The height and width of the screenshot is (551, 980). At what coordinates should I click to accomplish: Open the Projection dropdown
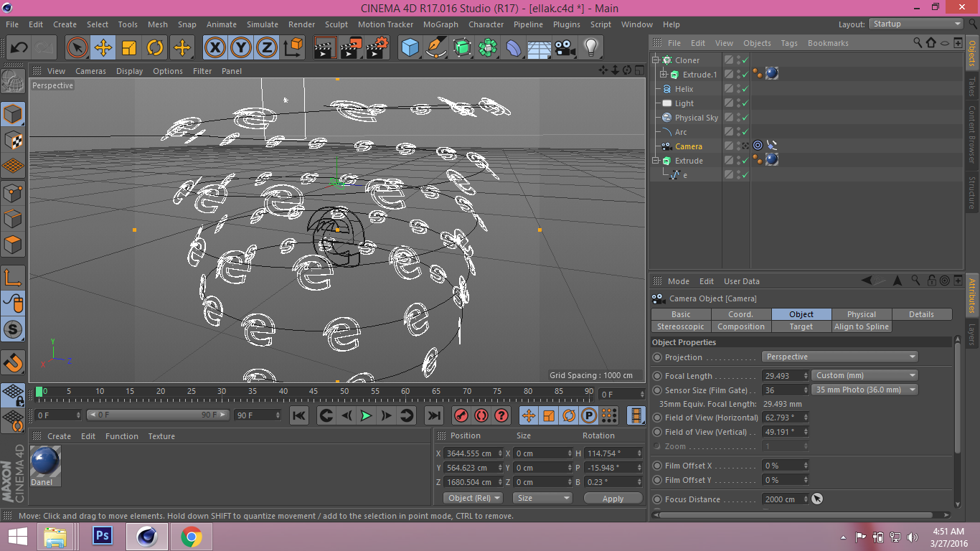840,357
